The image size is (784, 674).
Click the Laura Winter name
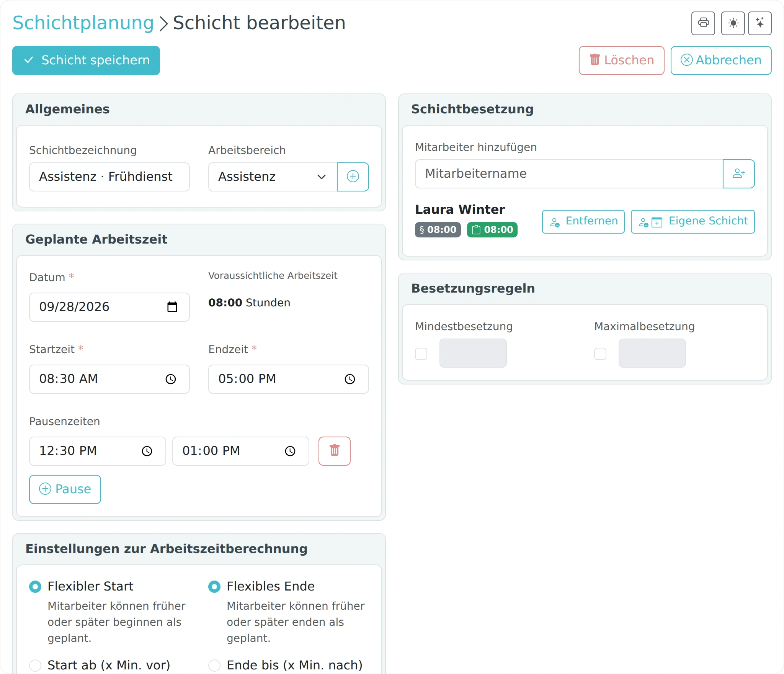point(460,209)
